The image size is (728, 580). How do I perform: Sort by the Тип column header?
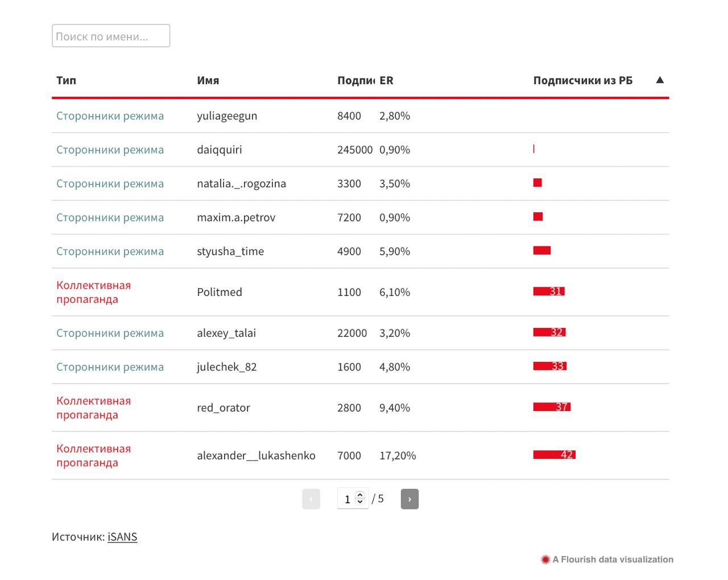click(x=66, y=80)
